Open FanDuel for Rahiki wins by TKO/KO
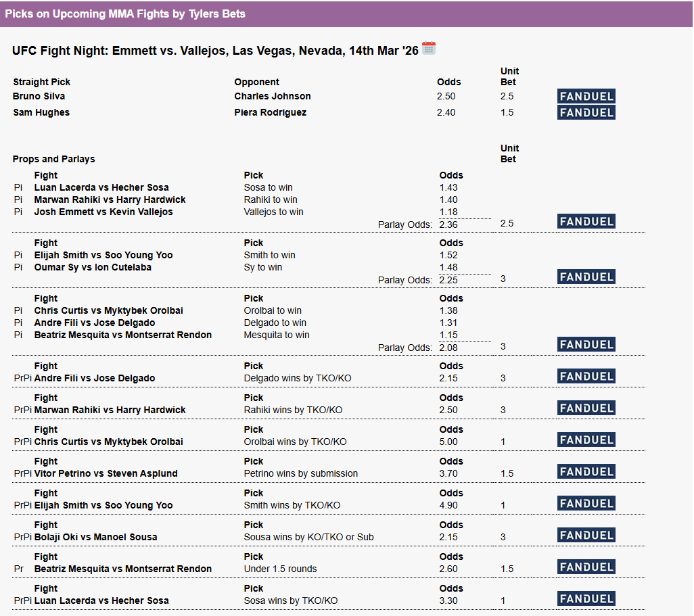This screenshot has height=616, width=694. 586,408
